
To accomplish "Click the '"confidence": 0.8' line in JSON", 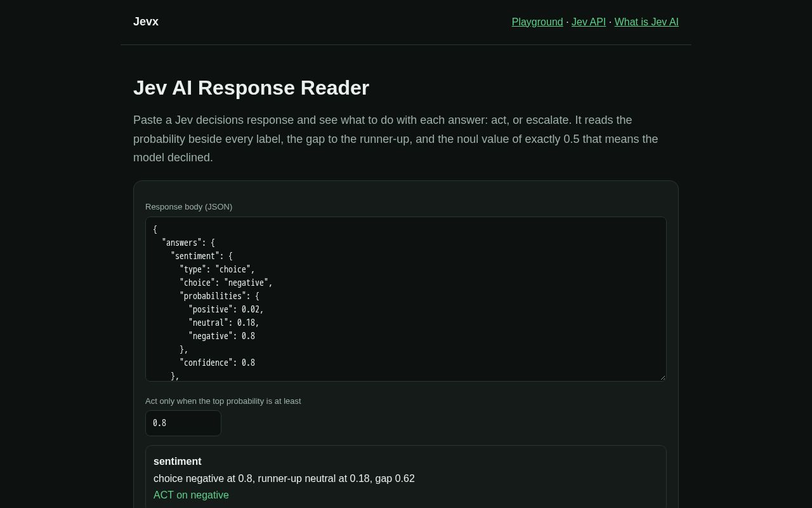I will click(x=218, y=363).
